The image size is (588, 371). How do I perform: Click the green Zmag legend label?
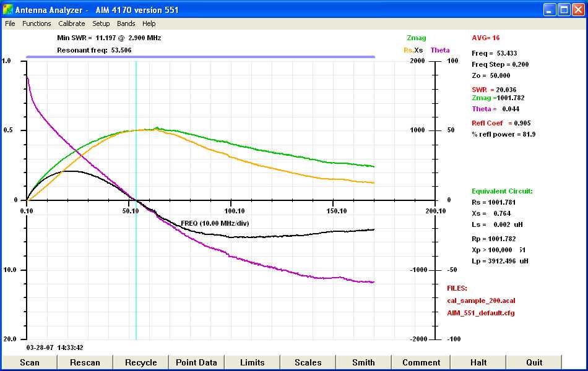click(x=417, y=38)
